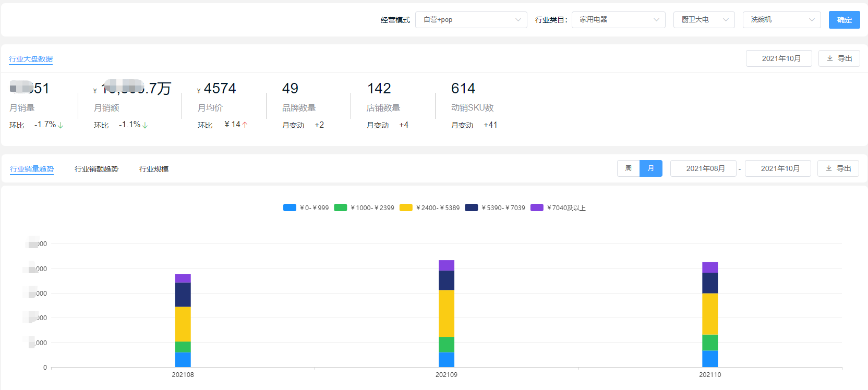
Task: Click the download icon in chart 导出 button
Action: (829, 168)
